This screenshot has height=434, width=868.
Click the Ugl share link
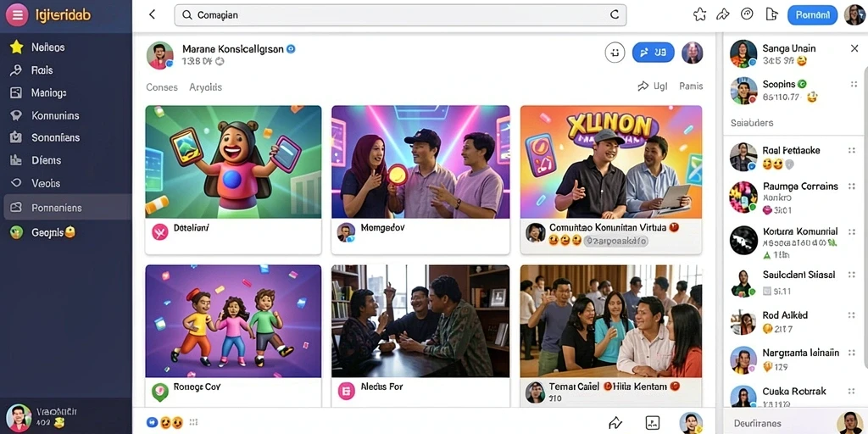[653, 86]
